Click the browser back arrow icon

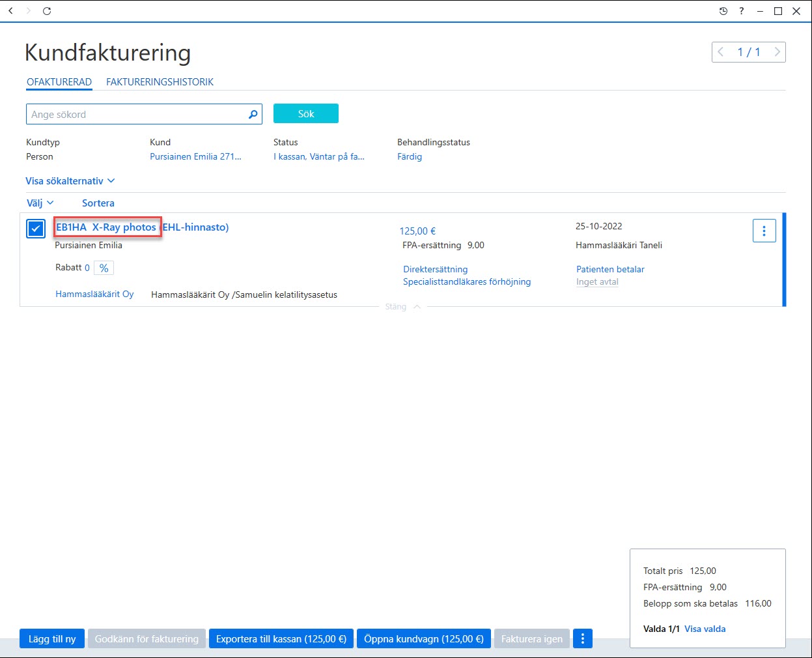coord(10,11)
